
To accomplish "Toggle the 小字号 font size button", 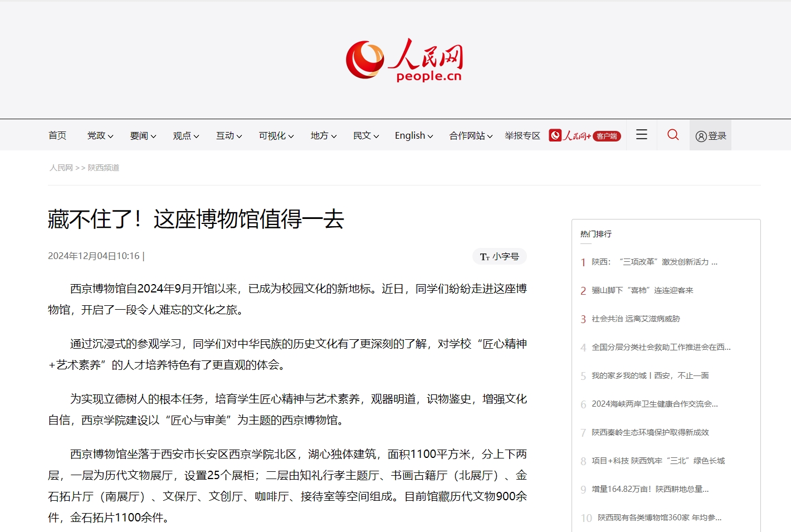I will pos(499,256).
